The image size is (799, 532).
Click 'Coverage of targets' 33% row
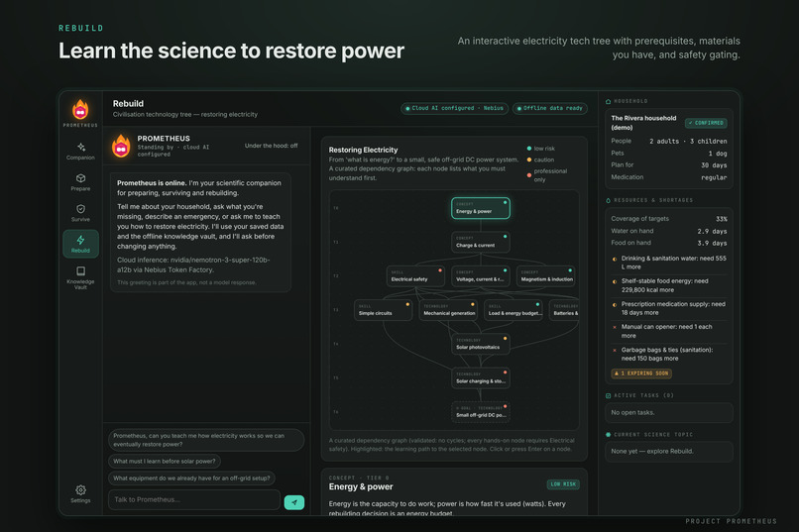(x=669, y=219)
